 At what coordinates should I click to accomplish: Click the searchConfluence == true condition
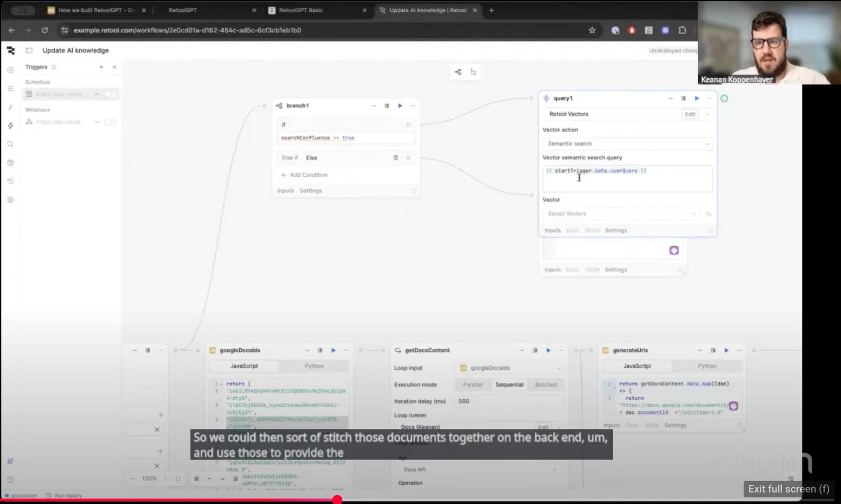346,138
